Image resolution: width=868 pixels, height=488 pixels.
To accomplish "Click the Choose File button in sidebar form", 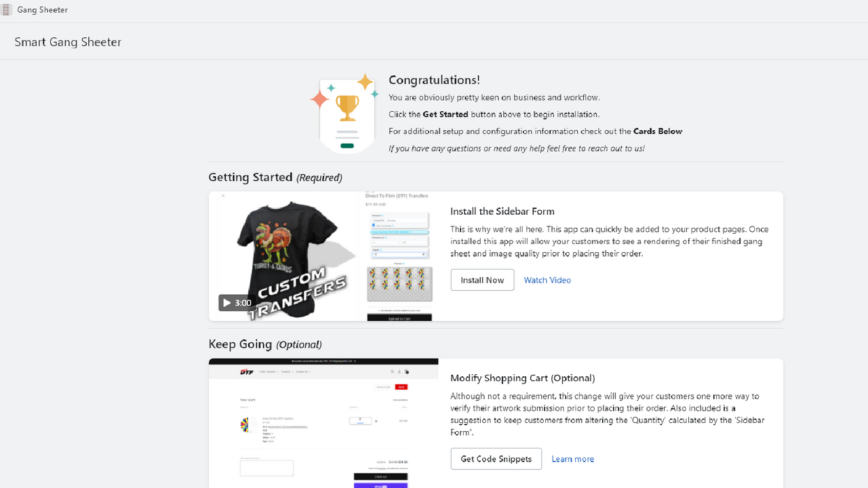I will pyautogui.click(x=378, y=220).
